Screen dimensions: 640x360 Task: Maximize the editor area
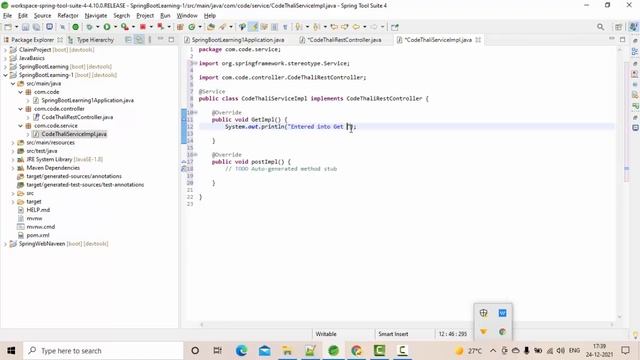(622, 40)
